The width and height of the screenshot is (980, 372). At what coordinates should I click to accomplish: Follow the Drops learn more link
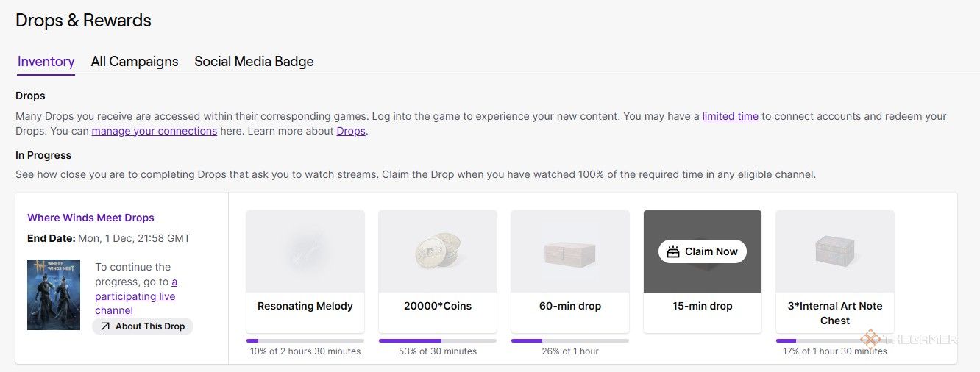pos(351,131)
